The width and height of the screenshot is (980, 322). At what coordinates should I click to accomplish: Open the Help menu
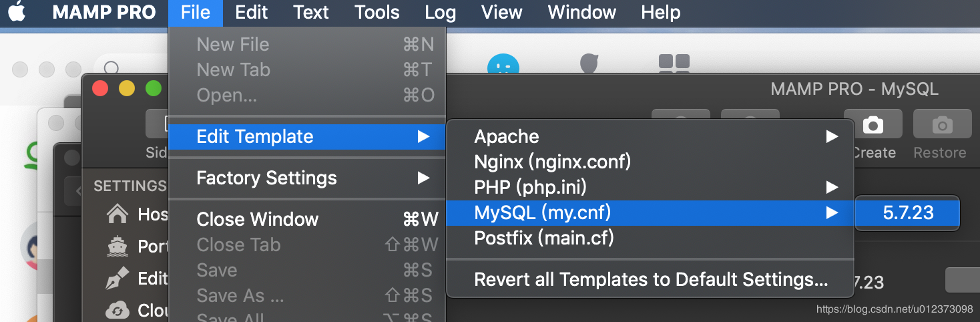pos(660,12)
